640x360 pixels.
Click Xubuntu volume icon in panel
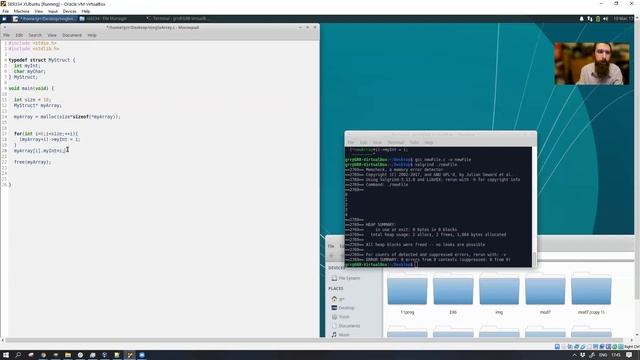(x=606, y=19)
